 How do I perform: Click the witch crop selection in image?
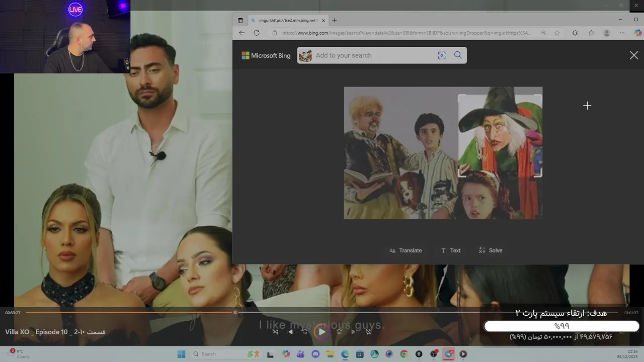coord(500,136)
